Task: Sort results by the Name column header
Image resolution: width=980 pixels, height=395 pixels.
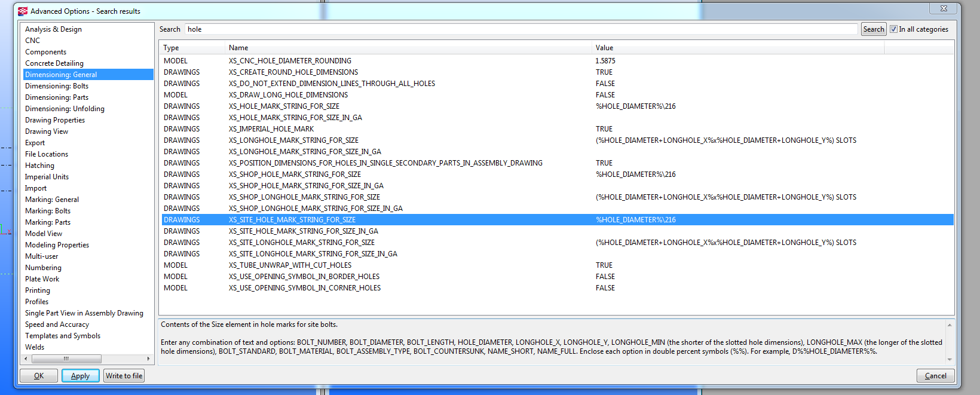Action: tap(409, 48)
